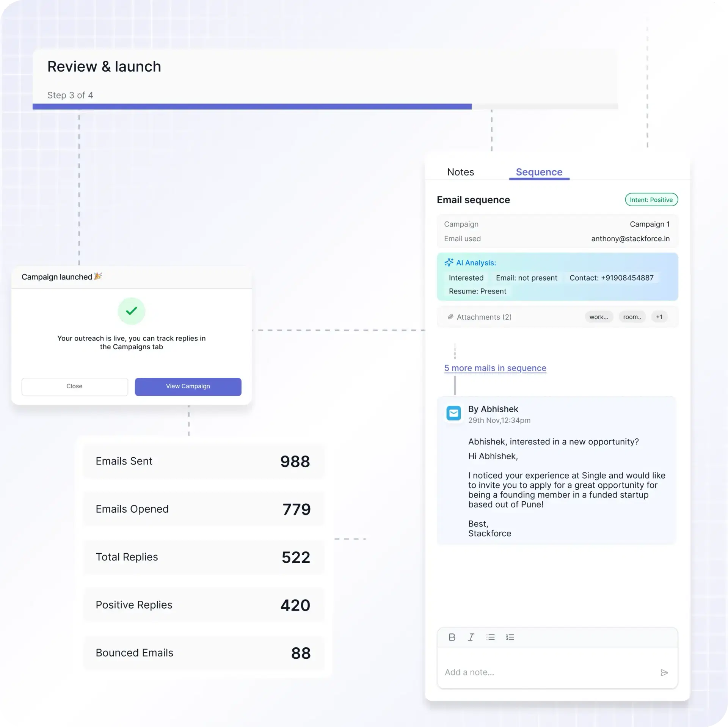Viewport: 728px width, 727px height.
Task: Click the View Campaign button
Action: point(188,386)
